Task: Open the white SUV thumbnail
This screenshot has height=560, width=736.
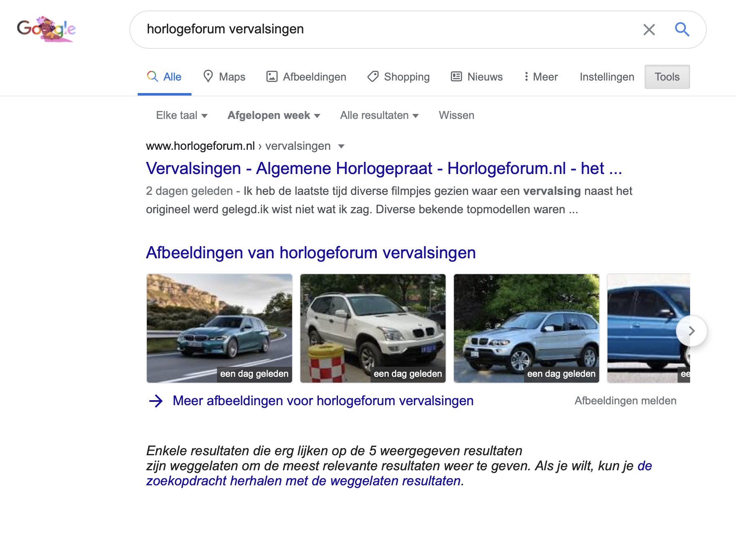Action: coord(373,328)
